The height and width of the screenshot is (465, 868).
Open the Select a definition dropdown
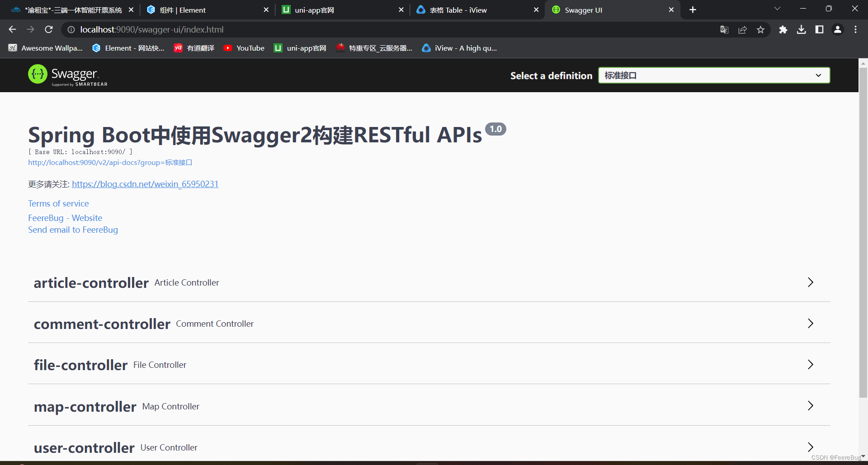(714, 75)
